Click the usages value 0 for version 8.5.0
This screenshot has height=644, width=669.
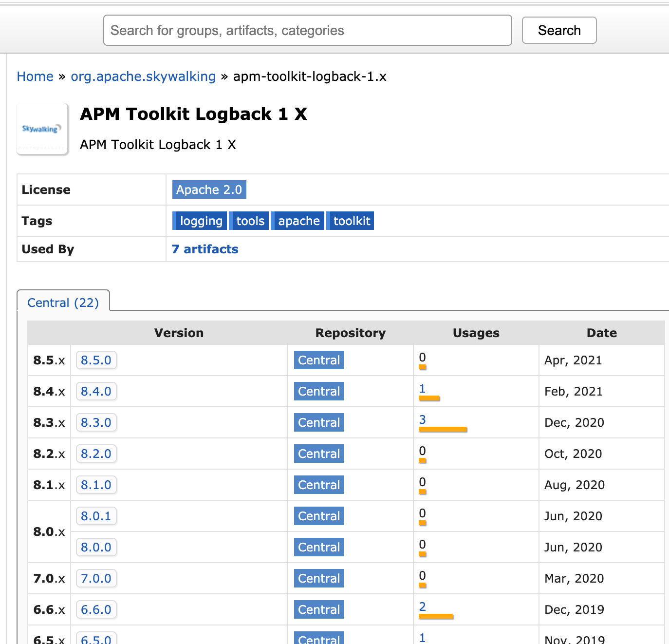423,357
